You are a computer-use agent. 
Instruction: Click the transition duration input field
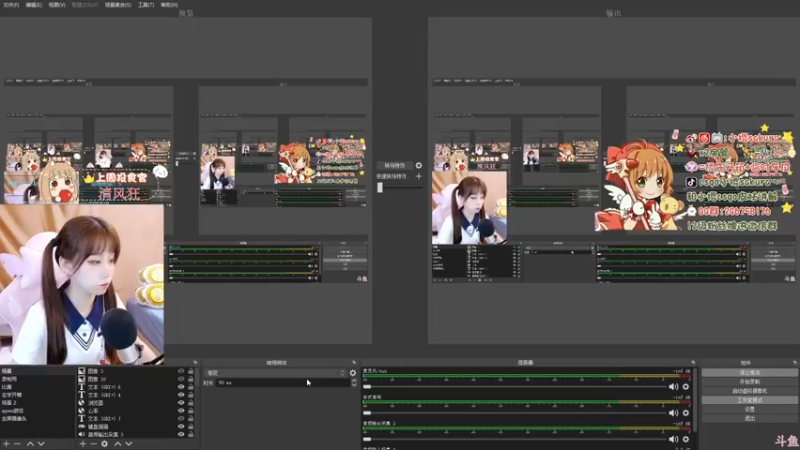click(283, 383)
